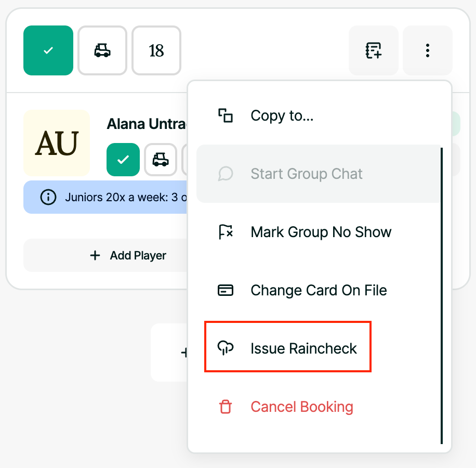Open Alana Untra player name link

tap(147, 124)
